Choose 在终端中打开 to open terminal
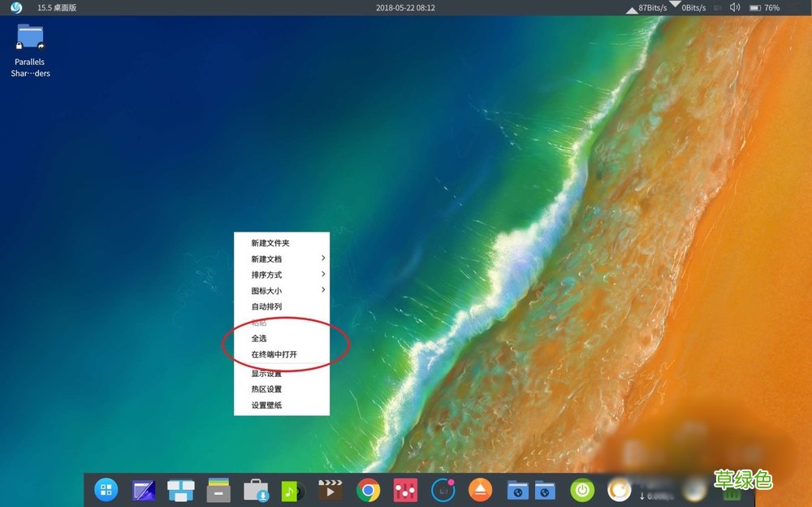This screenshot has height=507, width=812. pos(274,353)
